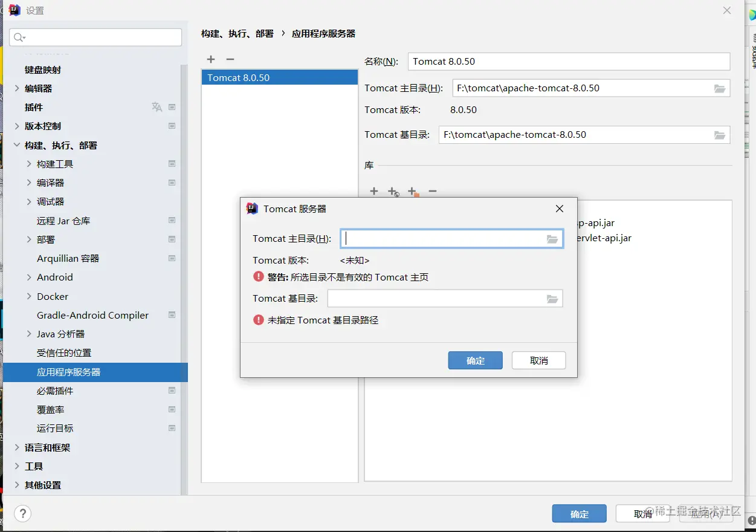Screen dimensions: 756x532
Task: Expand the 版本控制 settings group
Action: pos(17,126)
